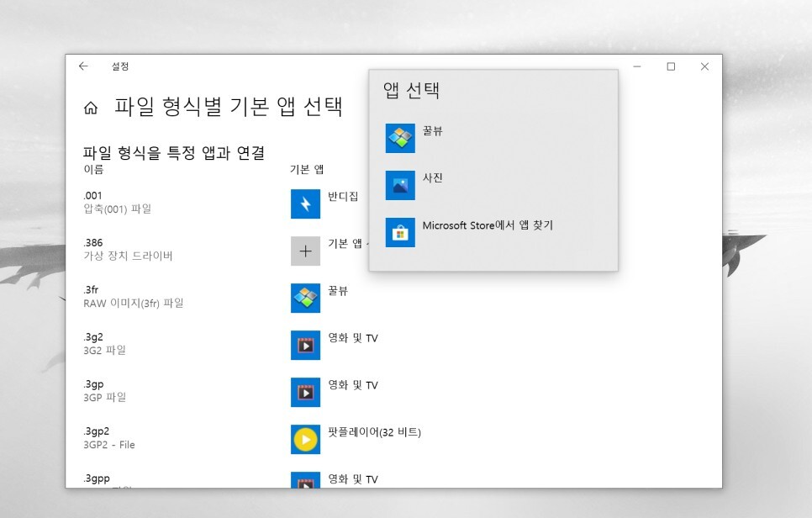Click 3GP 파일 description
Screen dimensions: 812x518
pos(105,397)
